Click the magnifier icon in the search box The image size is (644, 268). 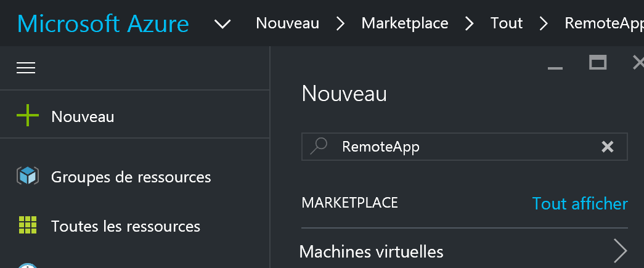319,147
